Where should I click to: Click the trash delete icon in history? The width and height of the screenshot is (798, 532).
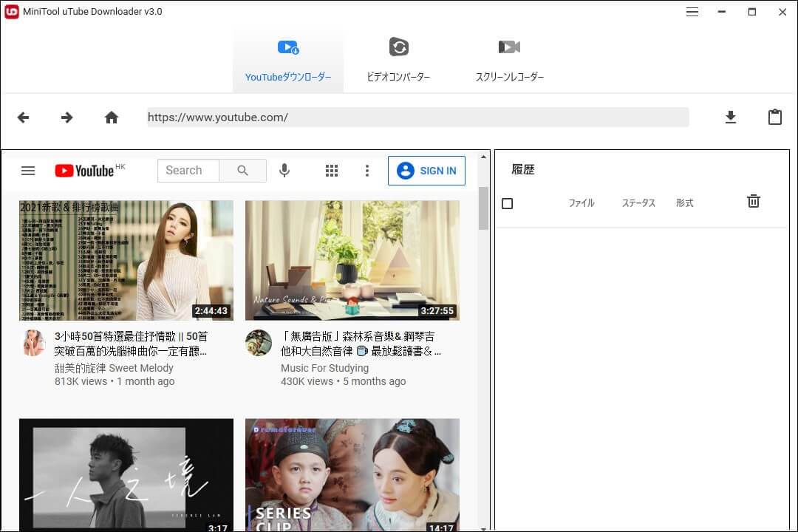[x=753, y=201]
